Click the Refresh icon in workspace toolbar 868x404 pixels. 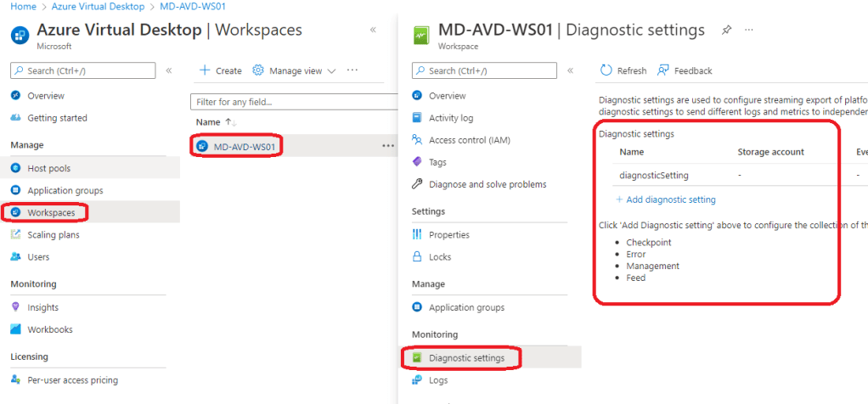(x=606, y=70)
